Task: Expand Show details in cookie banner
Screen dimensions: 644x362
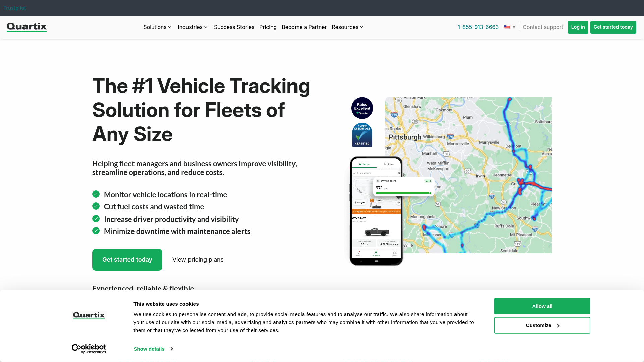Action: [153, 349]
